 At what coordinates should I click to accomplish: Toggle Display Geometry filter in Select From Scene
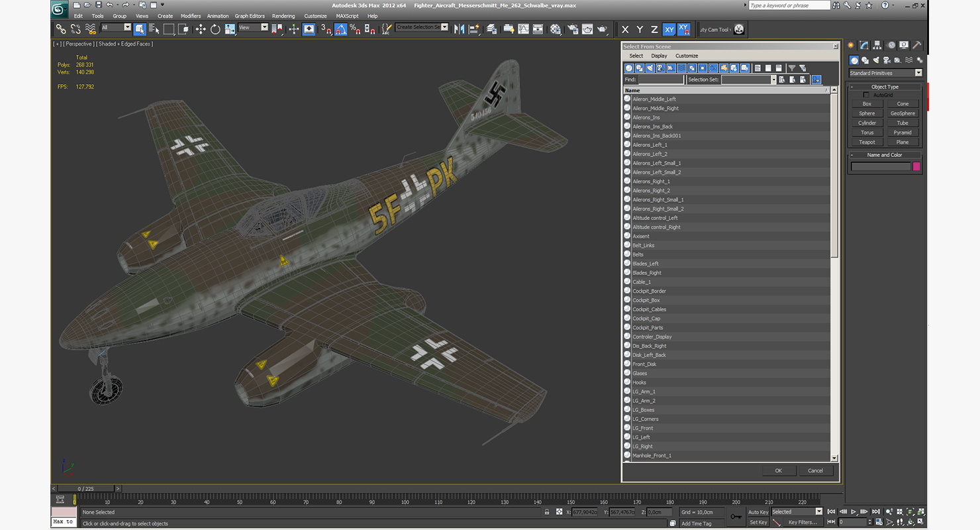pyautogui.click(x=629, y=68)
